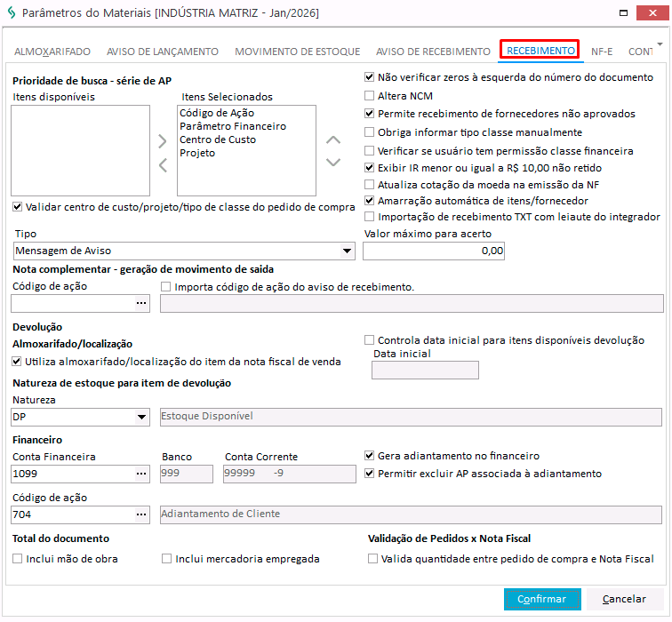672x622 pixels.
Task: Enable Atualiza cotação da moeda na emissão
Action: [x=369, y=185]
